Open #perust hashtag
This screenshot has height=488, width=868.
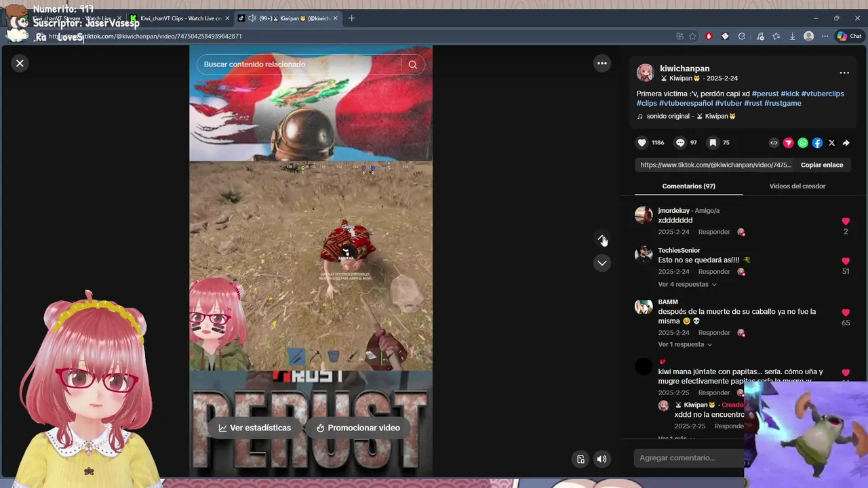765,94
